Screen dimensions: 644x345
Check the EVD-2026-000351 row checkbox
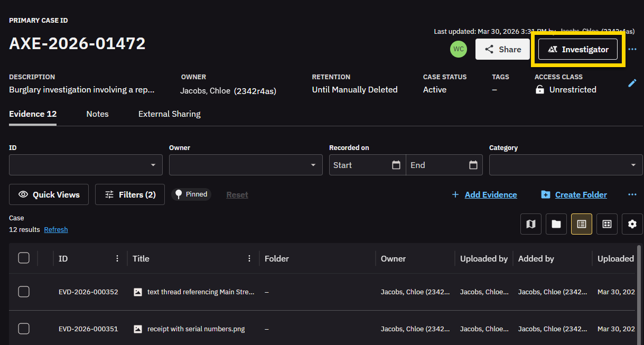coord(24,329)
